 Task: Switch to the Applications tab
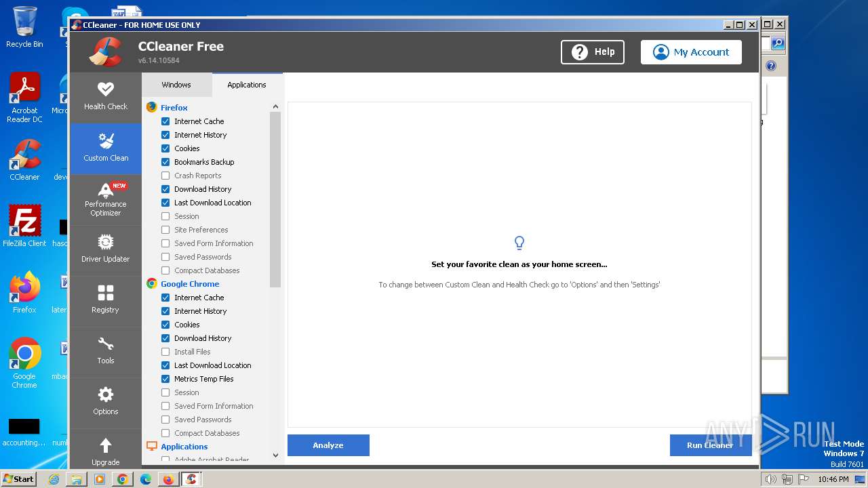click(x=247, y=85)
